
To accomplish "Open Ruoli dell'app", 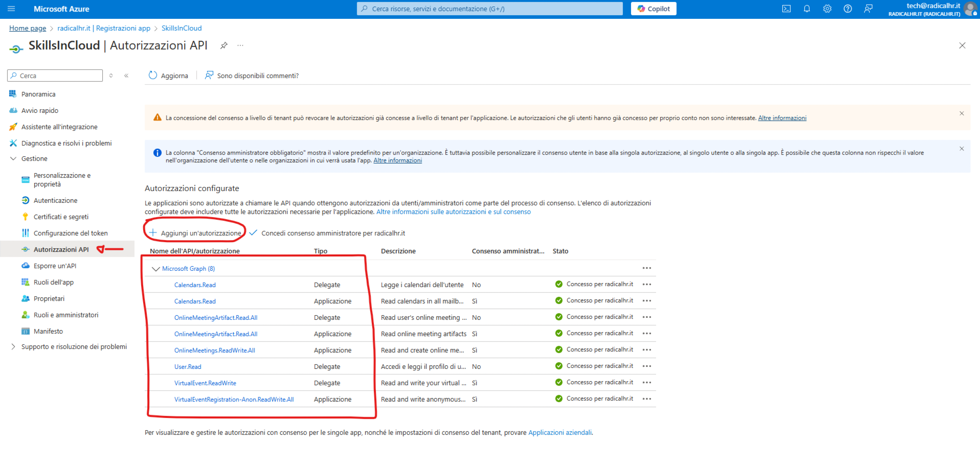I will [54, 282].
